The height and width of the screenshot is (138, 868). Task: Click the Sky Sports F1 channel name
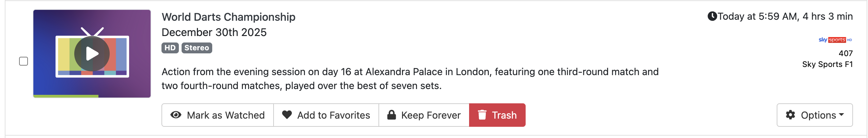pyautogui.click(x=827, y=64)
